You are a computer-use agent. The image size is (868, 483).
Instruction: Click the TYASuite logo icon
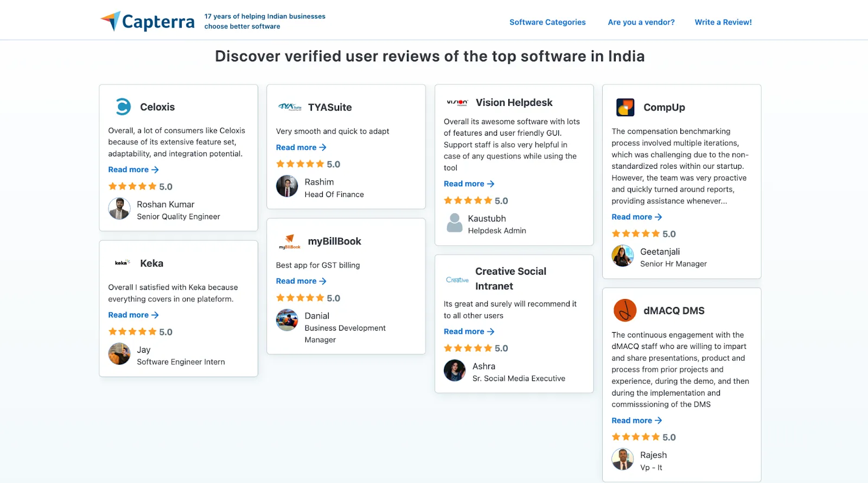point(290,107)
